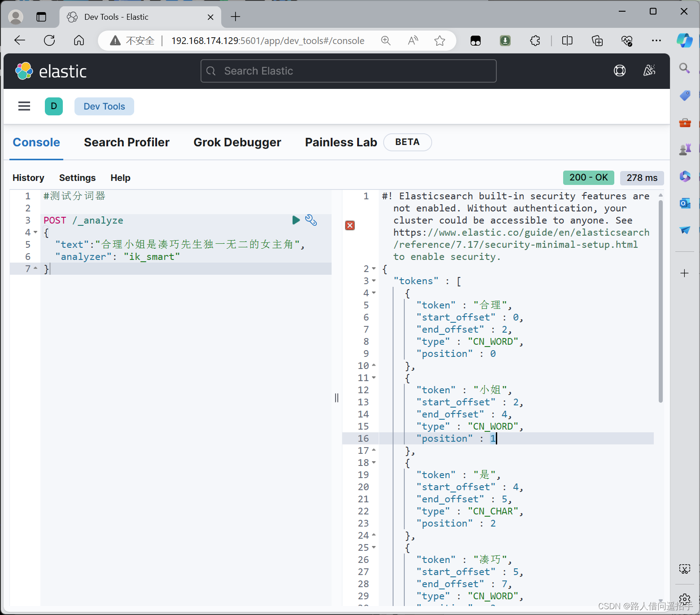Switch to the Console tab
This screenshot has width=700, height=615.
click(36, 142)
